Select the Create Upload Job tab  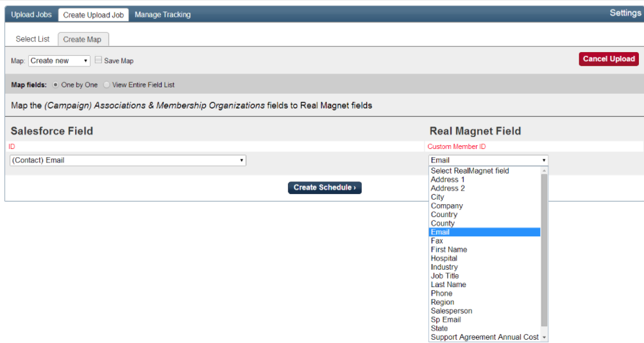point(93,15)
